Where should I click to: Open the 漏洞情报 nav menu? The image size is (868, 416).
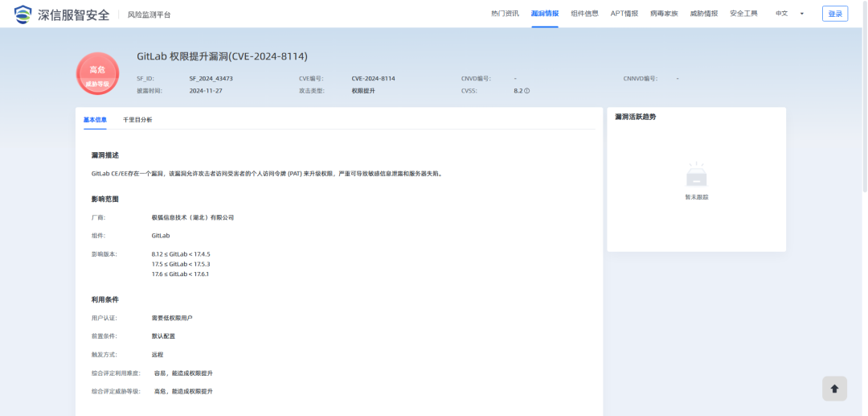click(545, 14)
